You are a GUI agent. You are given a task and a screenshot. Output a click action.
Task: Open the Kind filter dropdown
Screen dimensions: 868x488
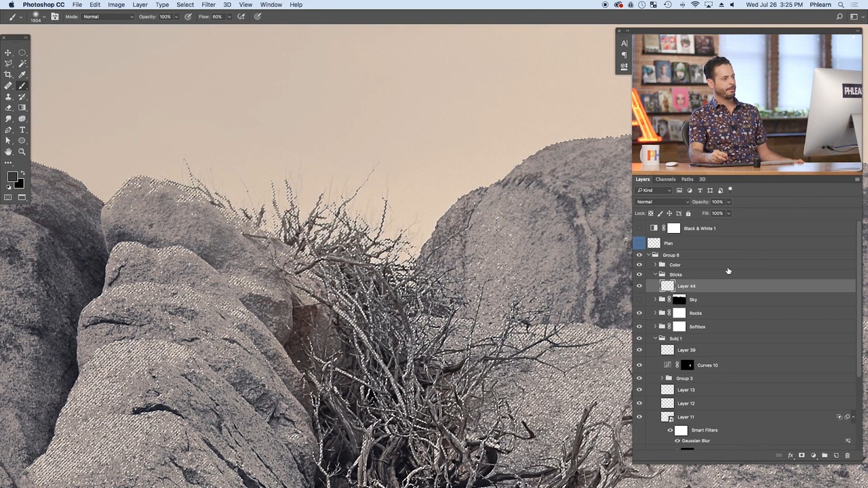[x=654, y=190]
